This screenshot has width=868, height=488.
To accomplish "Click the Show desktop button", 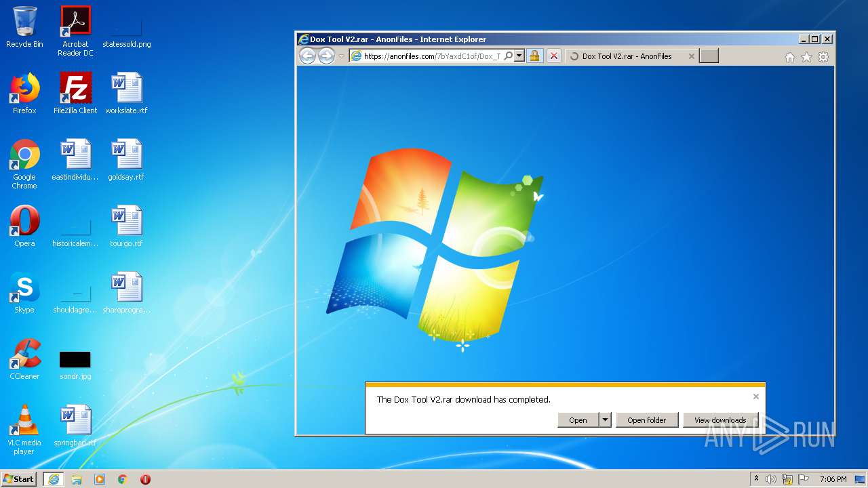I will (x=861, y=479).
